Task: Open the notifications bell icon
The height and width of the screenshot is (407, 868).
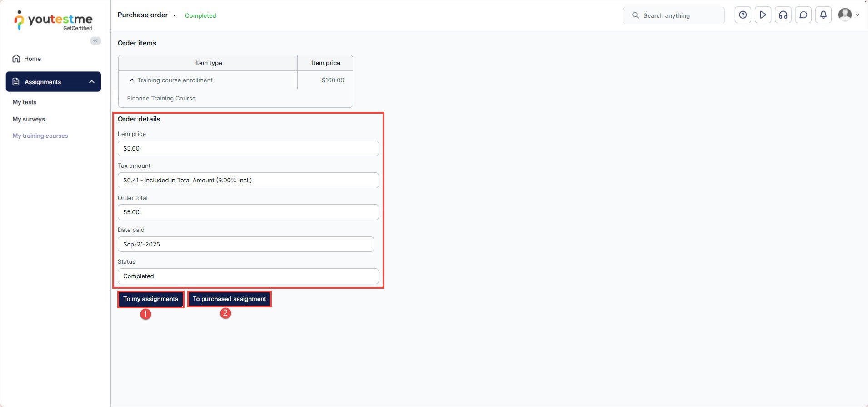Action: click(823, 15)
